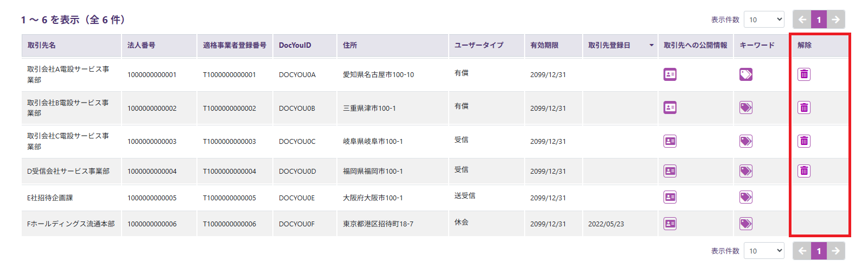This screenshot has height=266, width=868.
Task: Go to previous page using top arrow
Action: pyautogui.click(x=802, y=20)
